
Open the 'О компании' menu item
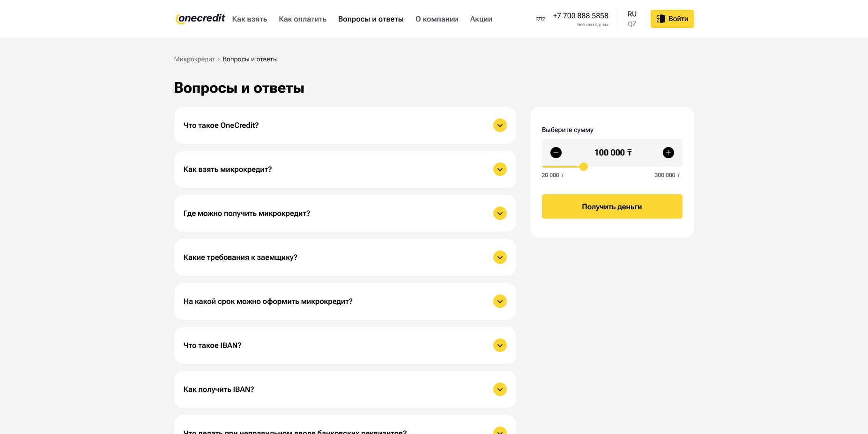pyautogui.click(x=437, y=19)
